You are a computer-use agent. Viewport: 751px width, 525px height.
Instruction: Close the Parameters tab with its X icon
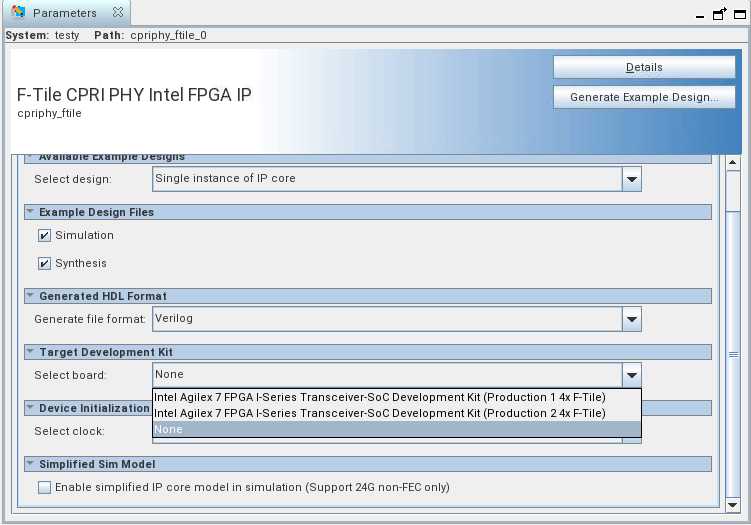point(118,12)
